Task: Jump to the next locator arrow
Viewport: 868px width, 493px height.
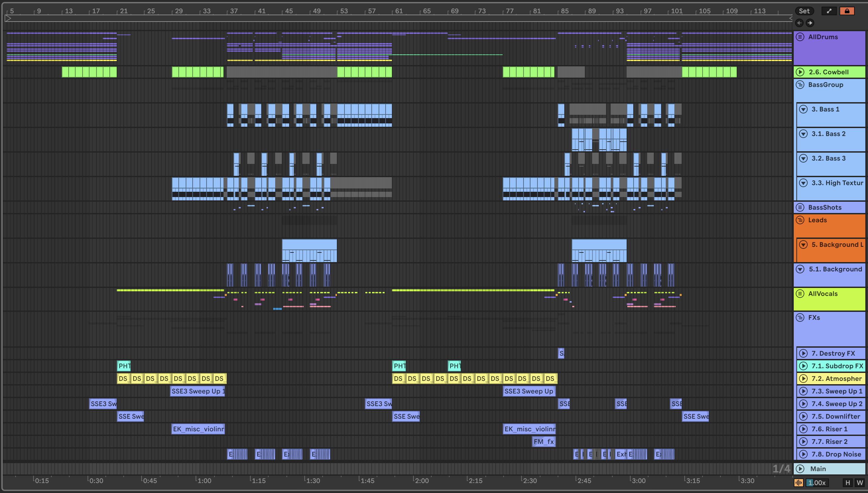Action: click(x=810, y=23)
